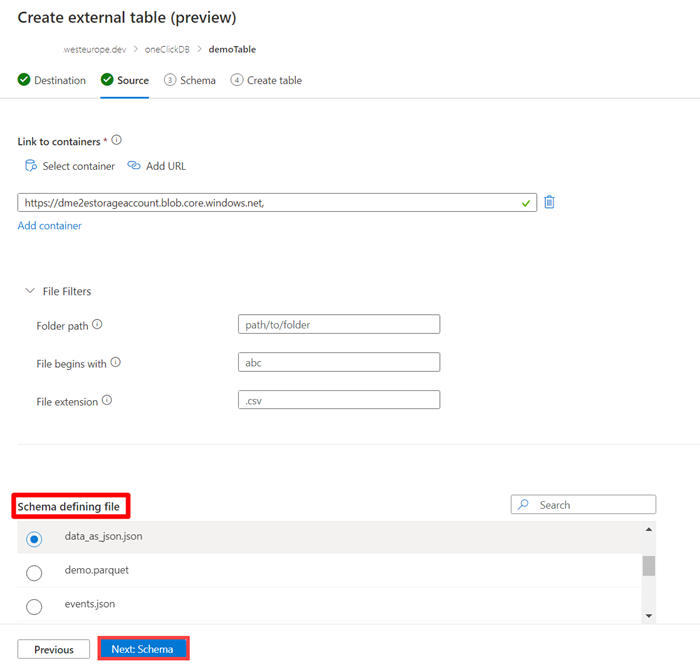Screen dimensions: 700x668
Task: Go to the Destination step tab
Action: tap(52, 80)
